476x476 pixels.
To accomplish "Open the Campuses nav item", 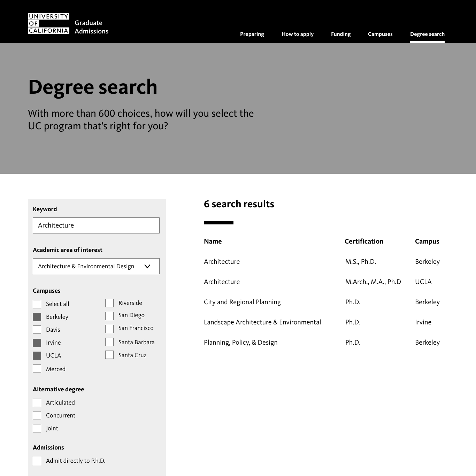I will [x=380, y=34].
